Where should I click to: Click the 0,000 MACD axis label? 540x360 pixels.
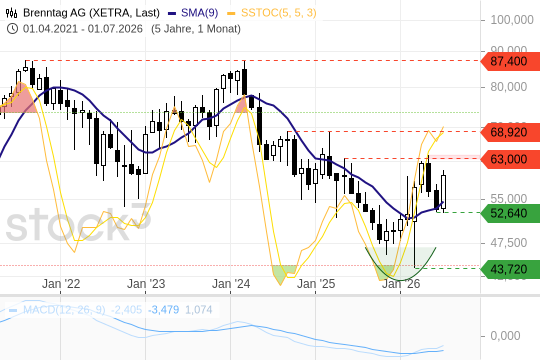pos(505,336)
